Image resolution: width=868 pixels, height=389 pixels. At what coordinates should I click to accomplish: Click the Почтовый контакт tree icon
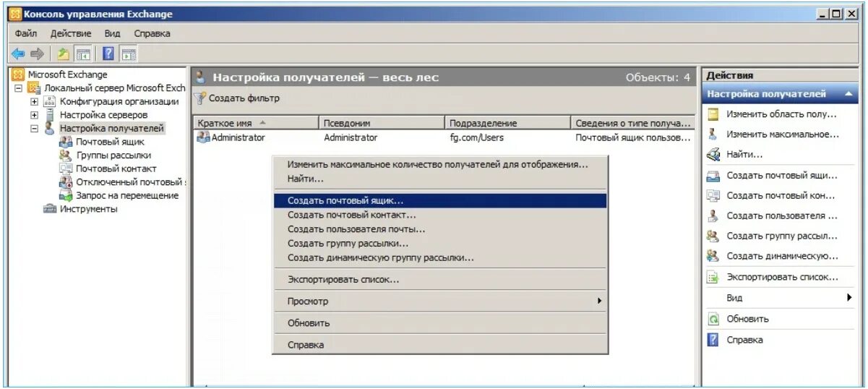(x=66, y=168)
